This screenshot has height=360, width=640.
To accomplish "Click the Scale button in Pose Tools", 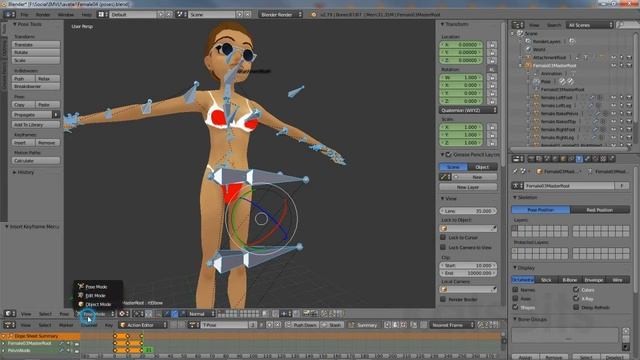I will pyautogui.click(x=36, y=60).
